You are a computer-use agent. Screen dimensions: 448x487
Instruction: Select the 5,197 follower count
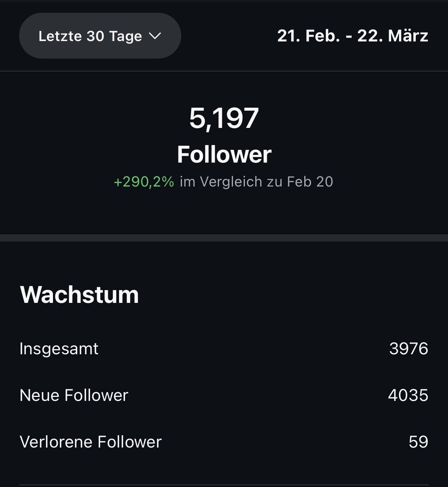[x=224, y=118]
